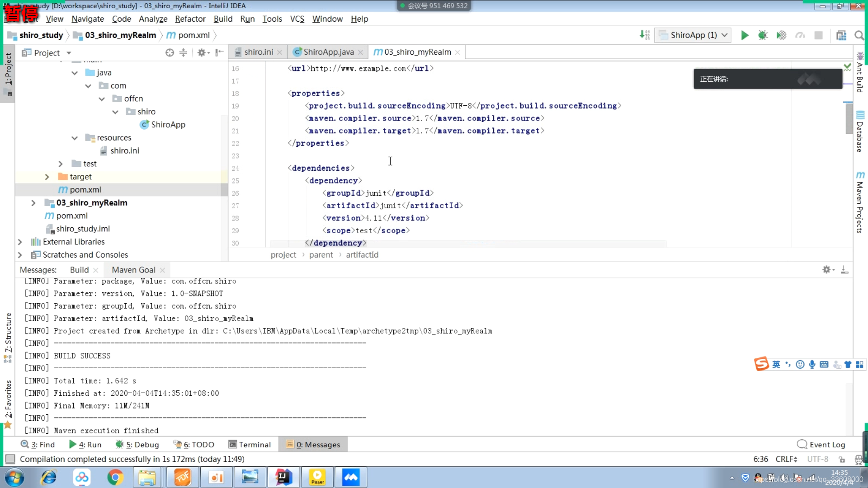Toggle Sogou microphone voice input

pos(812,365)
